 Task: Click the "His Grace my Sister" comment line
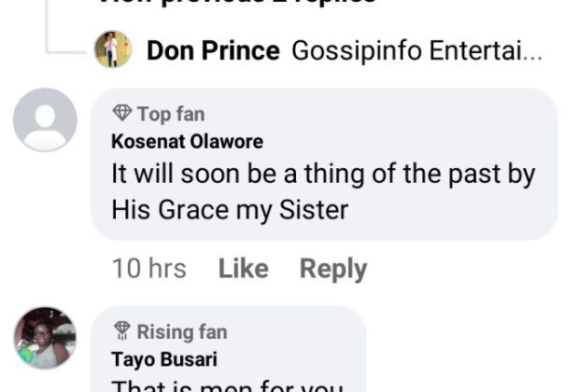point(229,209)
